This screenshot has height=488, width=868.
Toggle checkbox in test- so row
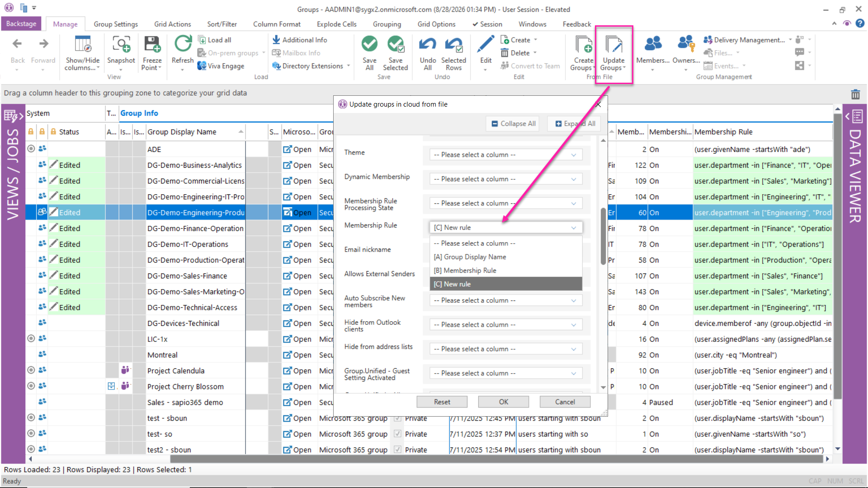coord(397,434)
